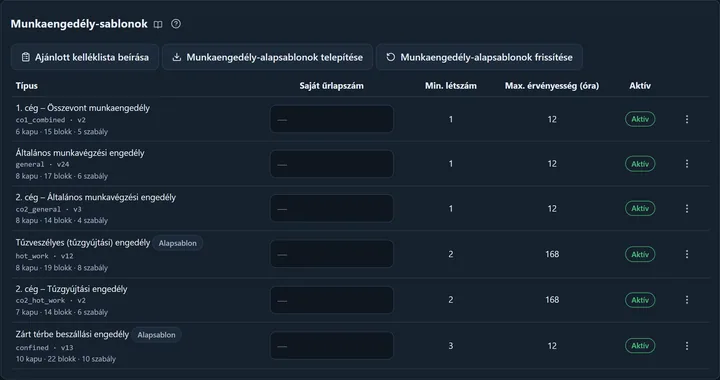Screen dimensions: 720x380
Task: Toggle Aktív badge for general v24 template
Action: click(640, 164)
